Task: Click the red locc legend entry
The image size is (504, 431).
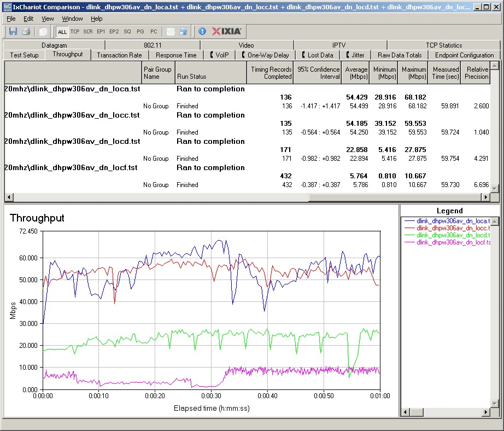Action: tap(447, 228)
